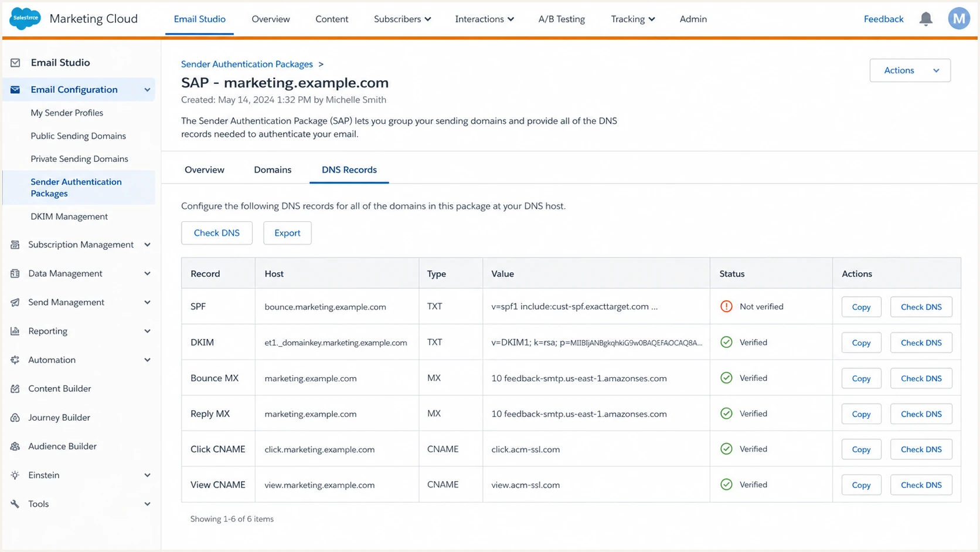Switch to the package Overview tab
This screenshot has width=980, height=552.
click(x=204, y=170)
